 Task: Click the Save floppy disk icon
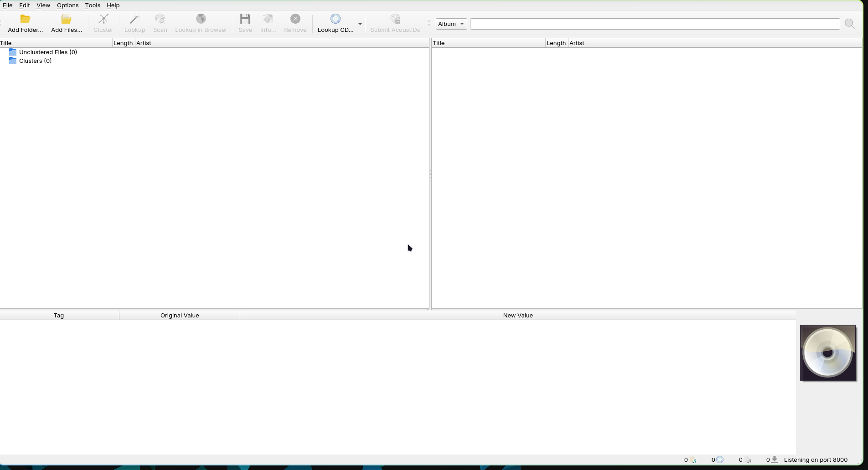tap(245, 19)
